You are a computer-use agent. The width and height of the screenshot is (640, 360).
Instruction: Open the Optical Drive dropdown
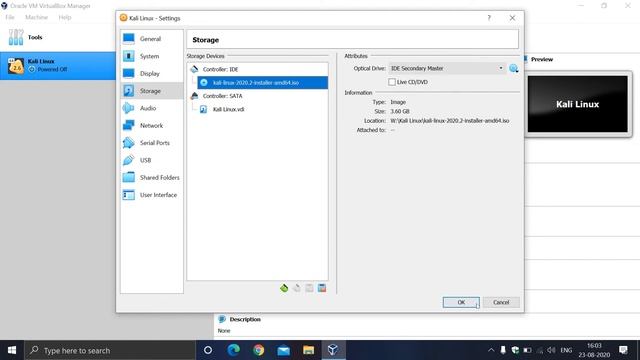[447, 69]
